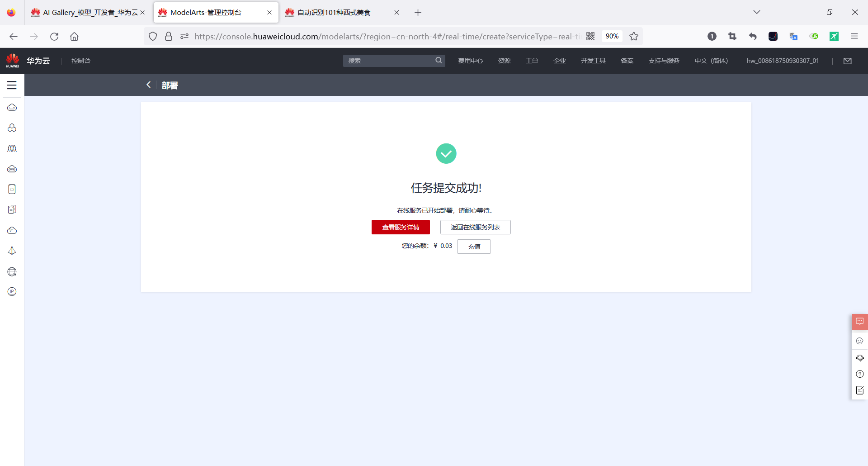Viewport: 868px width, 466px height.
Task: Open 企业 menu
Action: coord(560,61)
